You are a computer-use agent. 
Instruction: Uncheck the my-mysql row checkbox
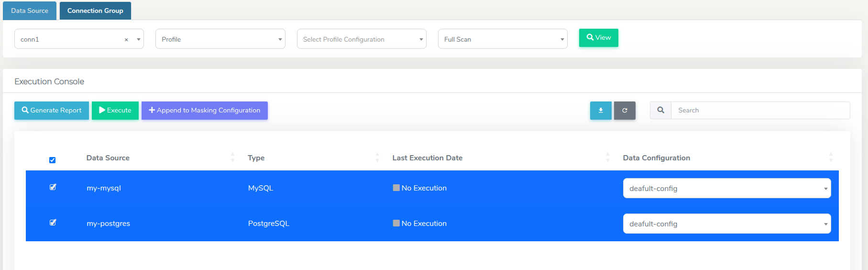[53, 187]
